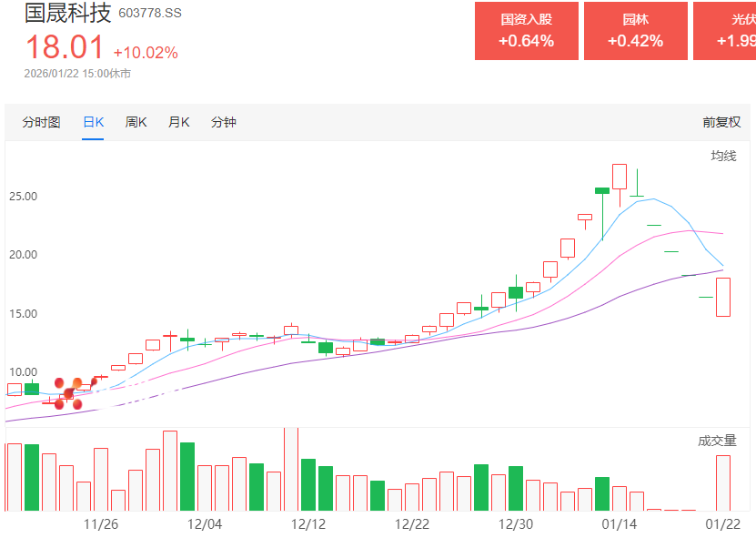Viewport: 756px width, 538px height.
Task: Click the 25.00 price axis label
Action: (x=23, y=196)
